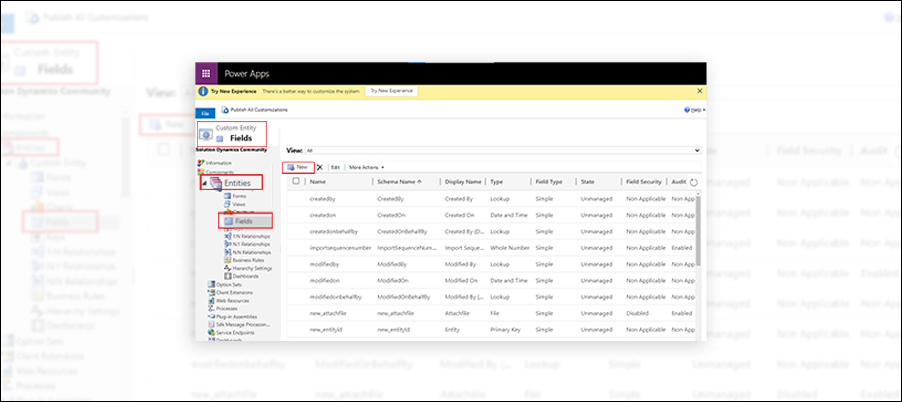
Task: Click the Custom Entity gear icon
Action: click(206, 135)
